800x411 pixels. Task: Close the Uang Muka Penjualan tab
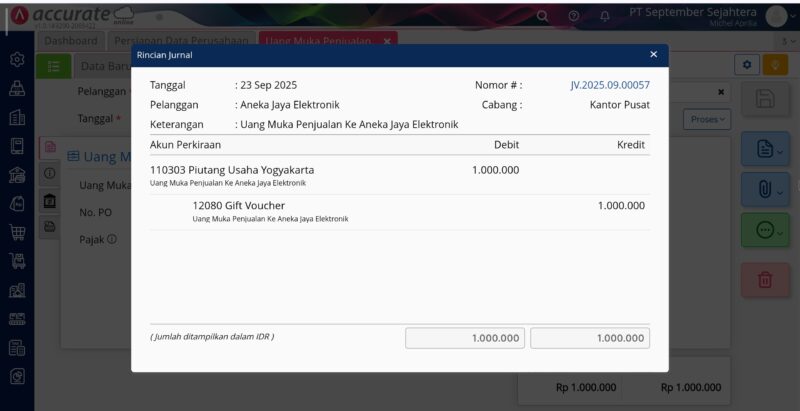[387, 41]
